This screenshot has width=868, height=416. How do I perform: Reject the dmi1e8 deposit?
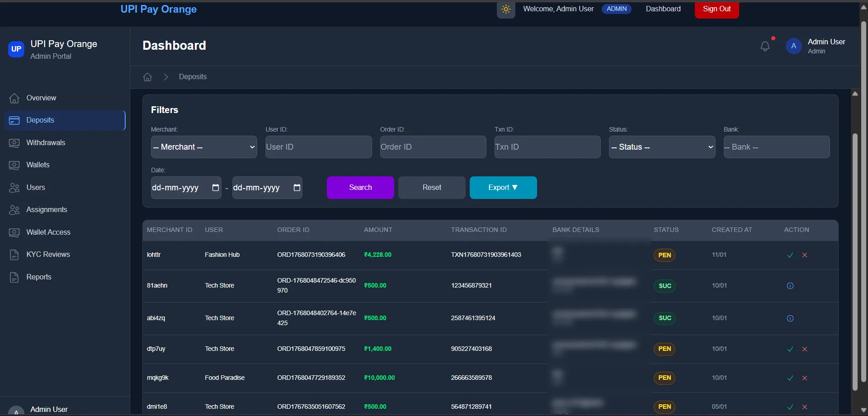click(x=805, y=407)
